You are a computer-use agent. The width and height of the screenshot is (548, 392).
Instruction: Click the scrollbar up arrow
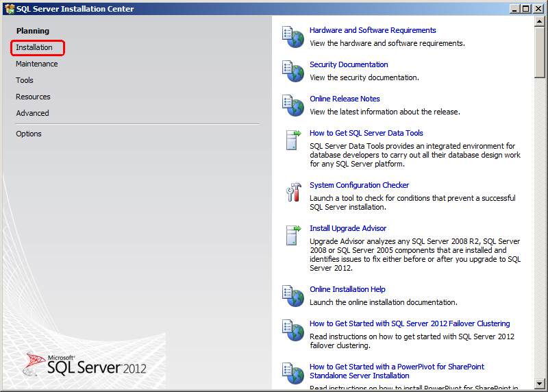point(539,21)
